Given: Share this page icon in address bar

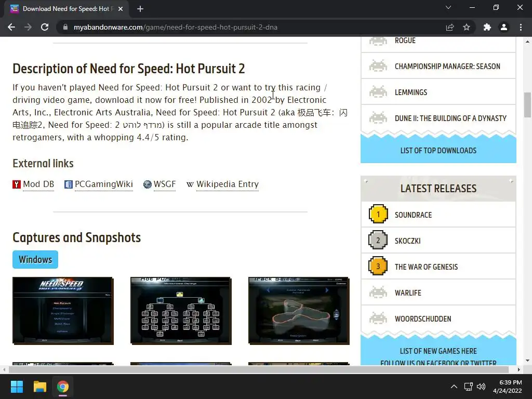Looking at the screenshot, I should [450, 27].
